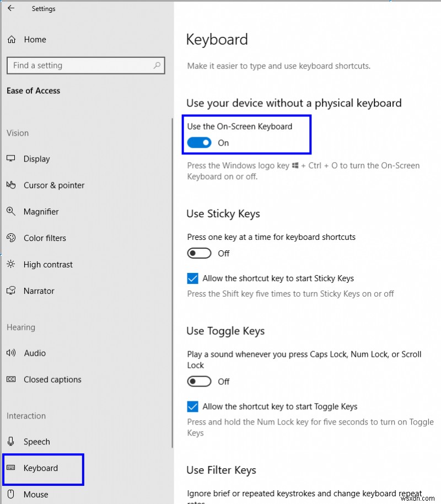Turn on the Toggle Keys switch
Viewport: 441px width, 504px height.
(x=199, y=381)
